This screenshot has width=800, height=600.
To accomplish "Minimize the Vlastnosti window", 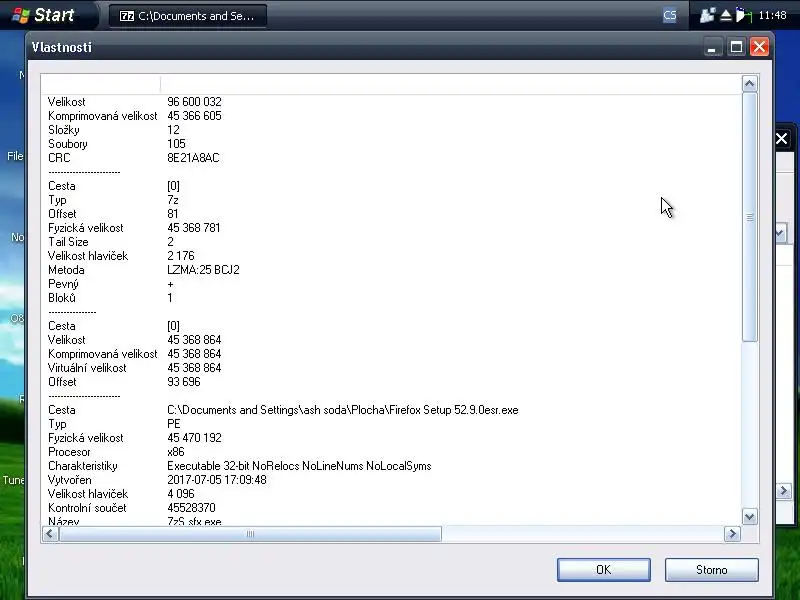I will point(712,47).
